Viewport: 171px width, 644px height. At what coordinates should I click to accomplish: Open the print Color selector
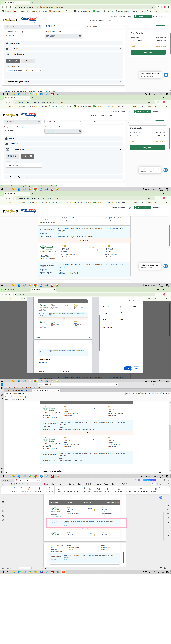(130, 319)
